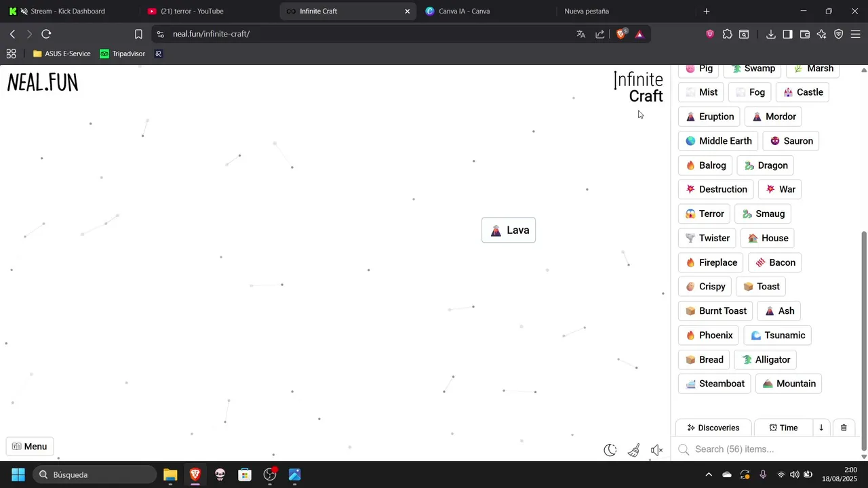The width and height of the screenshot is (868, 488).
Task: Pick the Mist item
Action: 701,92
